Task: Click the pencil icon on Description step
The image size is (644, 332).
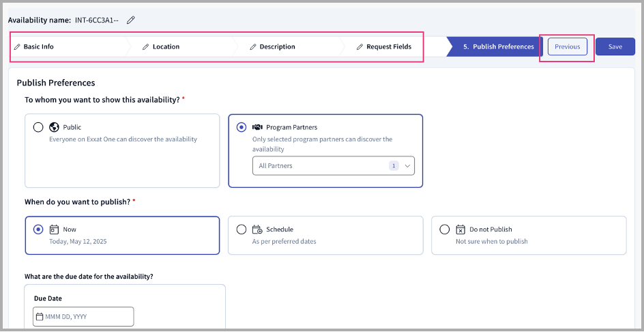Action: pos(253,47)
